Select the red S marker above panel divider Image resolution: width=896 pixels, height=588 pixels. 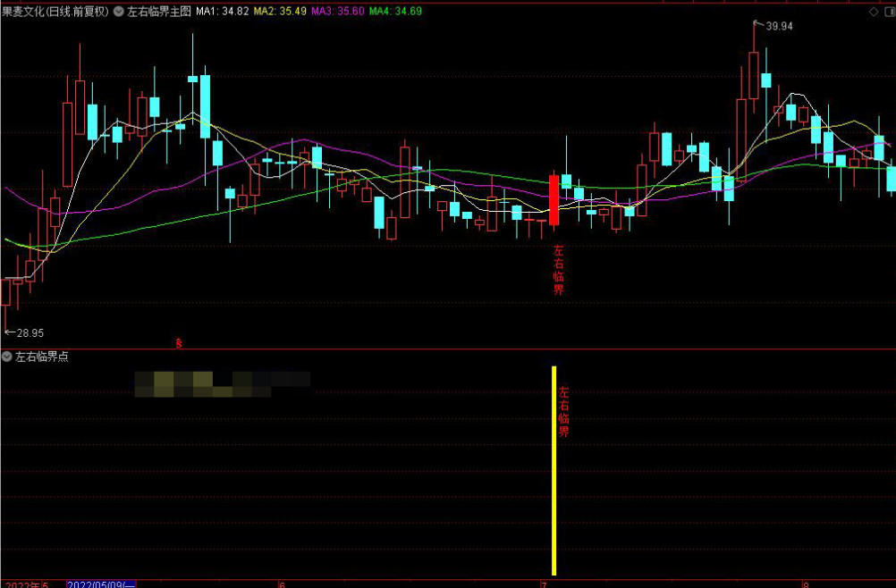tap(179, 343)
